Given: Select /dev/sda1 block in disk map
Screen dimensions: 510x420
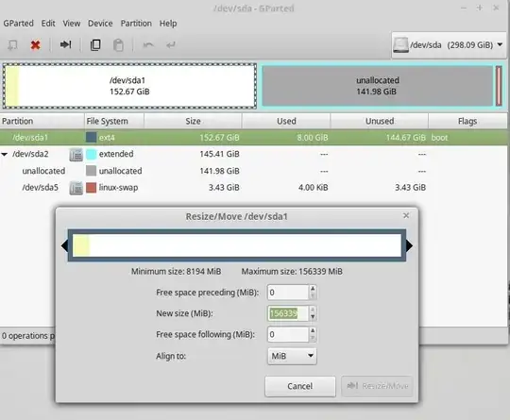Looking at the screenshot, I should (x=129, y=86).
